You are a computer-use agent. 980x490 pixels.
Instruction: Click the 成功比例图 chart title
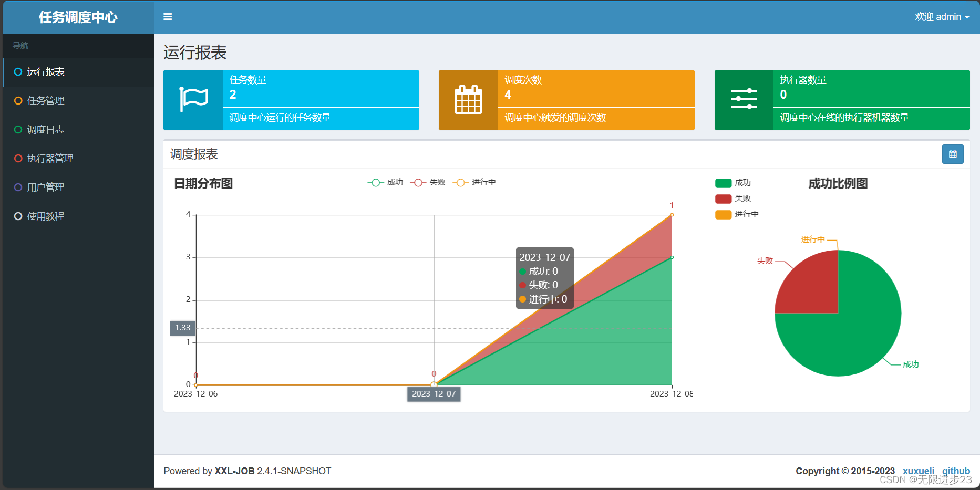click(x=838, y=184)
